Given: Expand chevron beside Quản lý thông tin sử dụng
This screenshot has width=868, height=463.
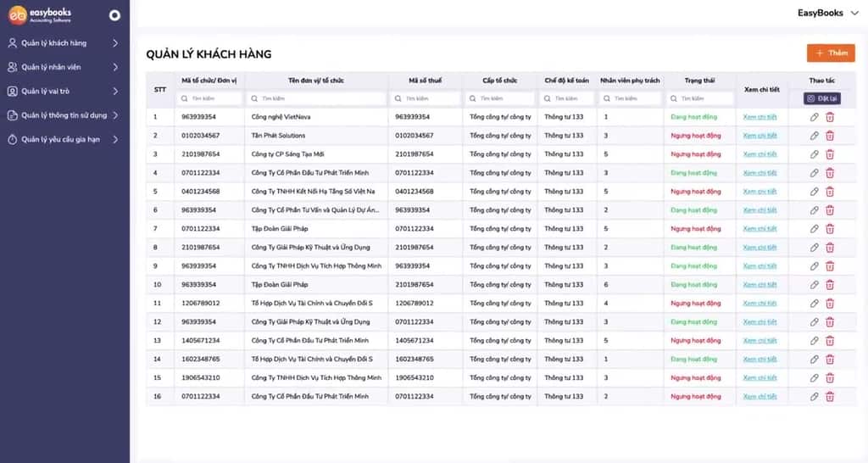Looking at the screenshot, I should [115, 115].
